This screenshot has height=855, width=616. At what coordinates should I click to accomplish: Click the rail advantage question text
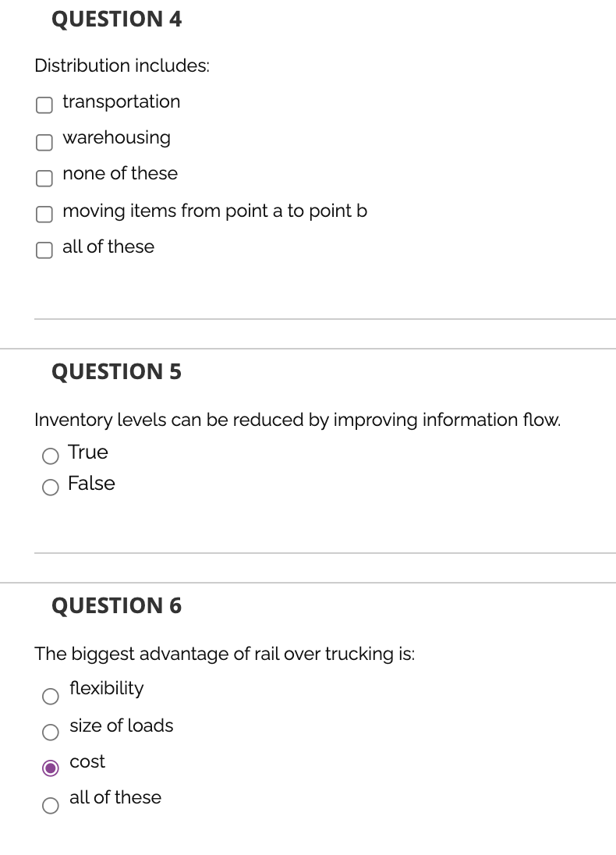coord(225,654)
